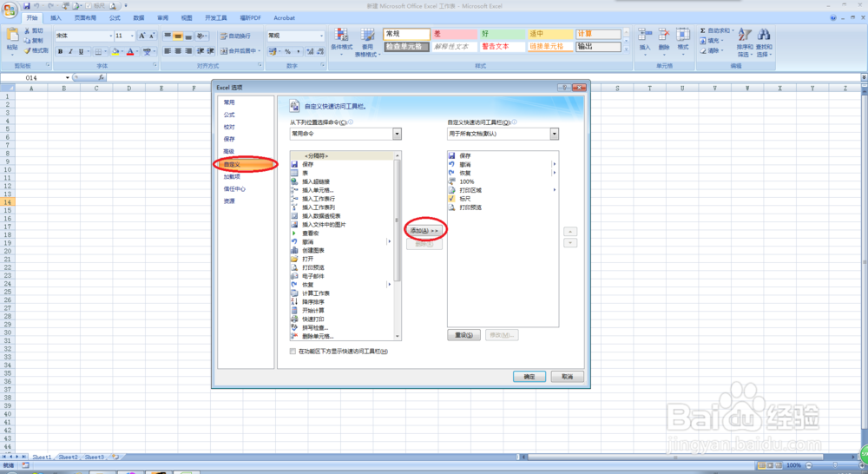
Task: Expand the cell styles gallery more arrow
Action: click(626, 49)
